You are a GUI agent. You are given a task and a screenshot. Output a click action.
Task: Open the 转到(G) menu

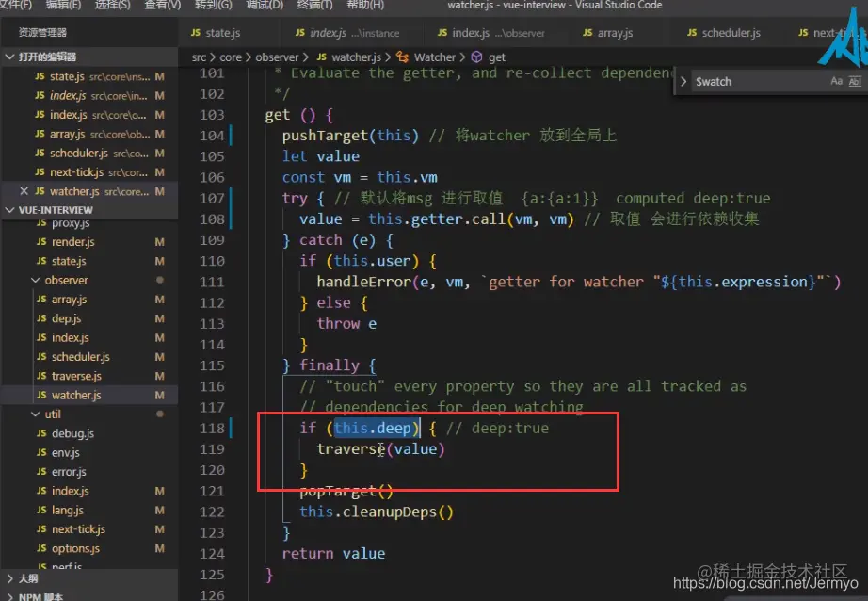(213, 5)
